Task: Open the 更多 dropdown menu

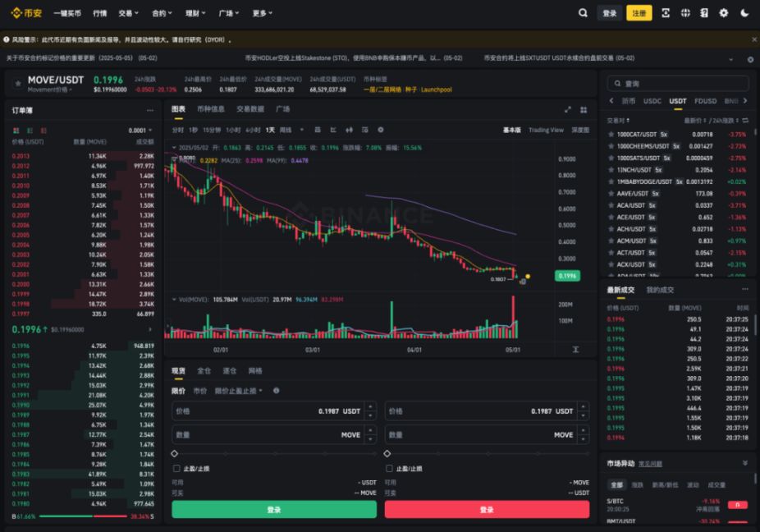Action: 262,13
